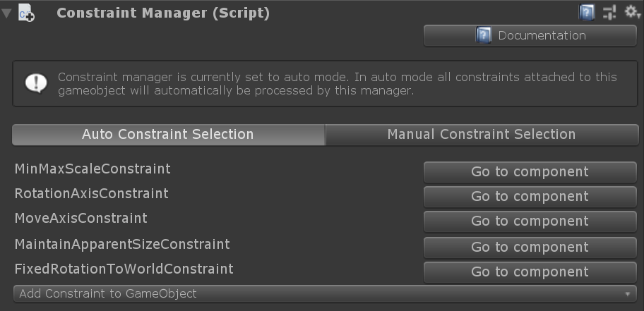Go to component for FixedRotationToWorldConstraint
This screenshot has width=644, height=311.
[530, 272]
